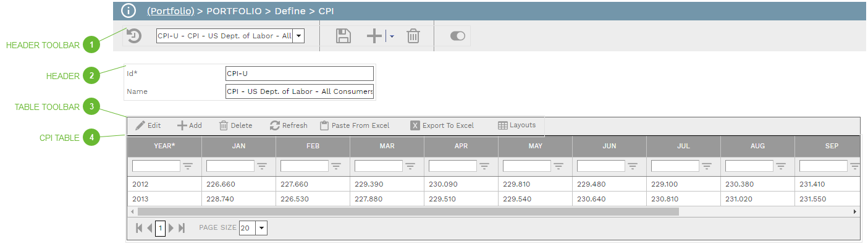
Task: Delete the record using the trash can icon
Action: (x=413, y=36)
